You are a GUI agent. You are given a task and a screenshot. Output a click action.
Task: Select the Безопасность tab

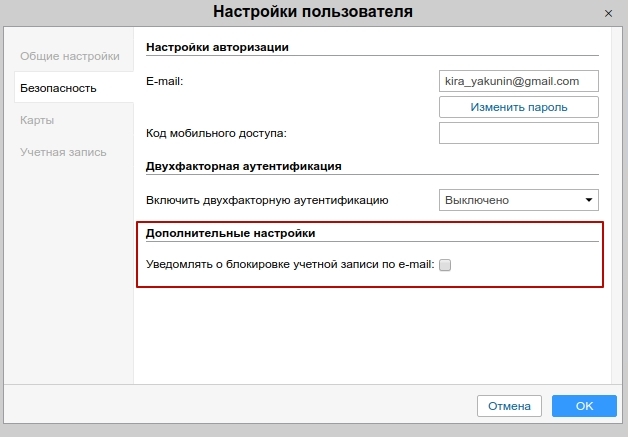[x=58, y=88]
